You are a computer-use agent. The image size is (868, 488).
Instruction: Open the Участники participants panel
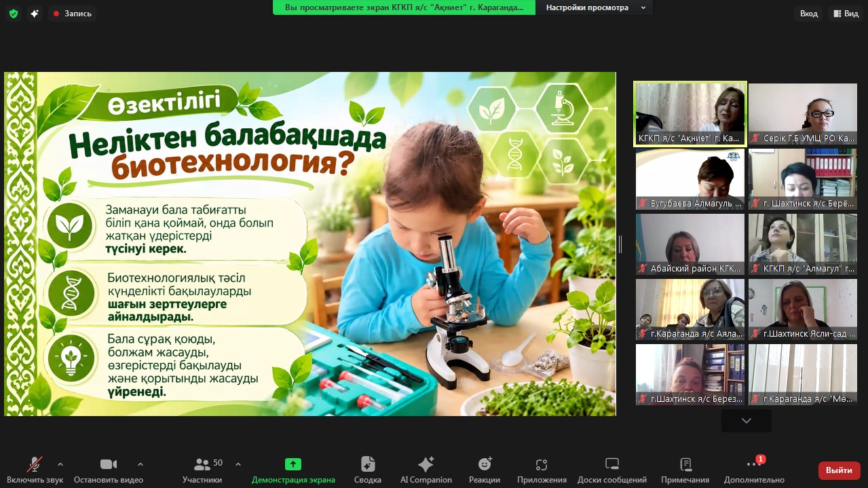pyautogui.click(x=202, y=470)
